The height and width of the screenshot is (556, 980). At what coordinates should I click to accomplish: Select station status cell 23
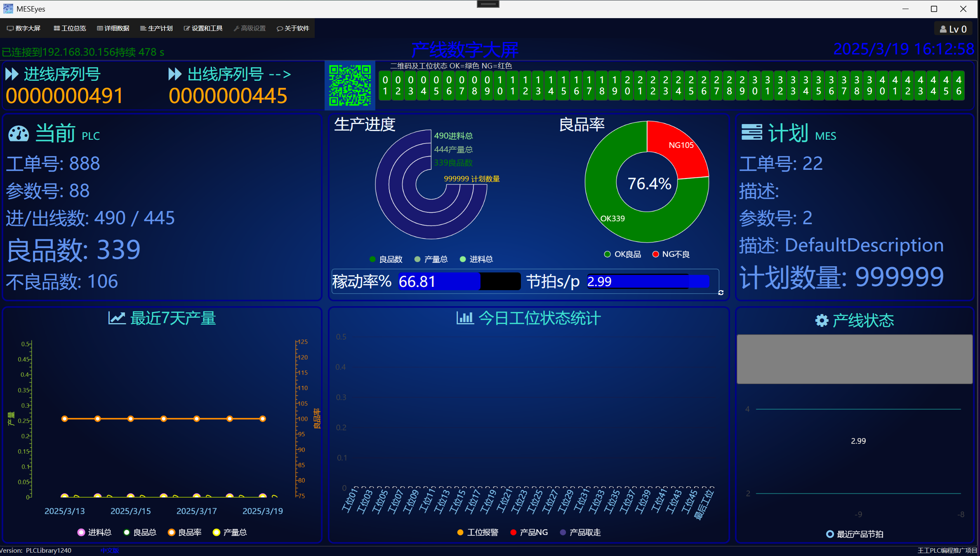(x=666, y=86)
